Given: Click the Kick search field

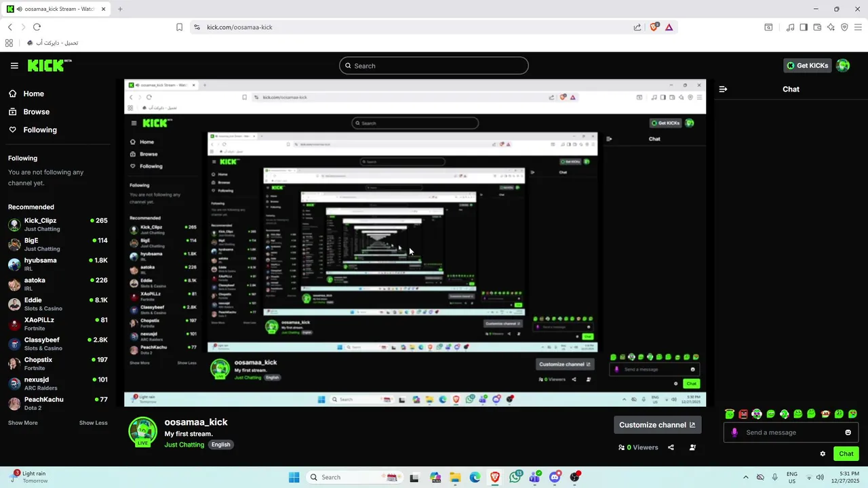Looking at the screenshot, I should [x=434, y=66].
